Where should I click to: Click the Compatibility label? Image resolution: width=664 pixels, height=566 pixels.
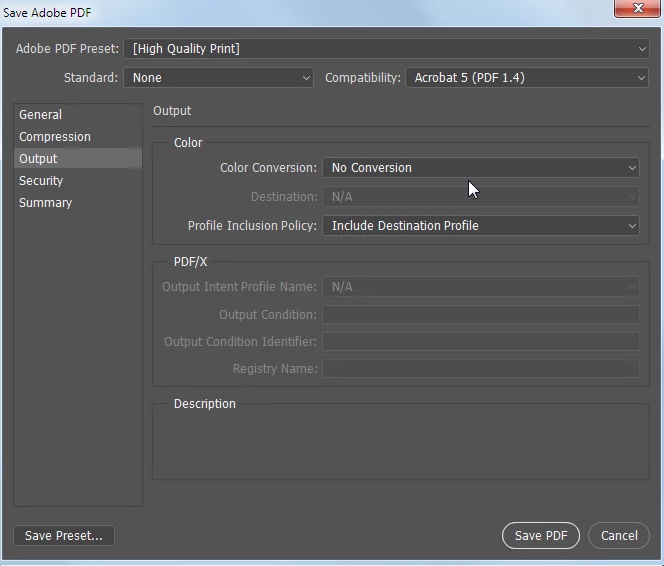[x=362, y=78]
